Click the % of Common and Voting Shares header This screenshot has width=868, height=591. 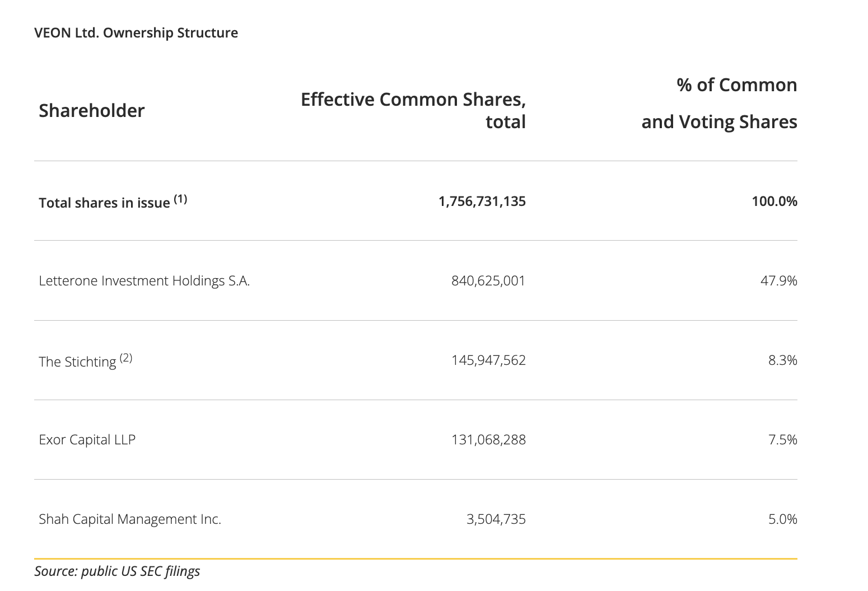[x=719, y=104]
